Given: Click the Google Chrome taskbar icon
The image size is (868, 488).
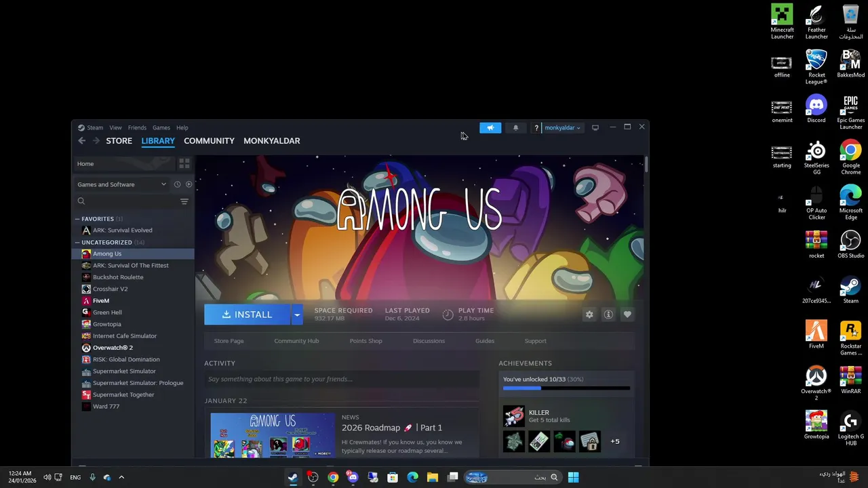Looking at the screenshot, I should pos(333,477).
